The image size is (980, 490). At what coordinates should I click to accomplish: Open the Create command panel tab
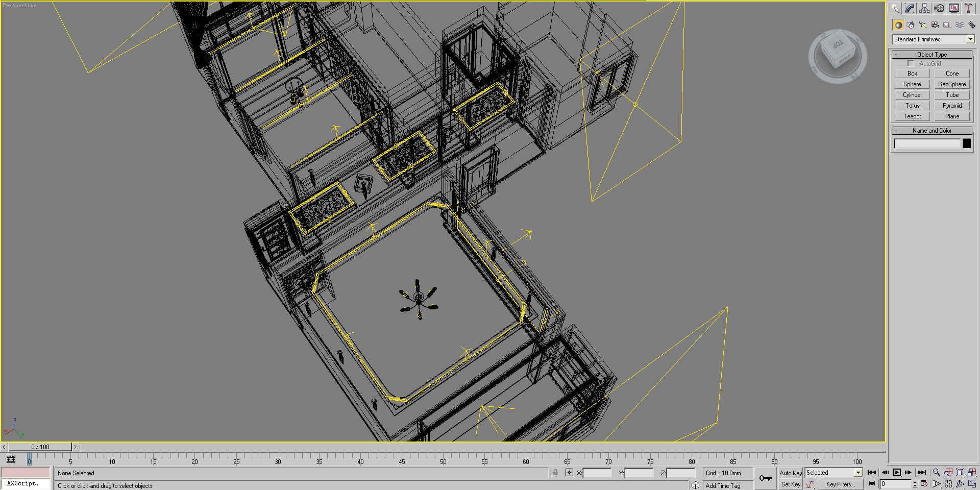coord(895,8)
